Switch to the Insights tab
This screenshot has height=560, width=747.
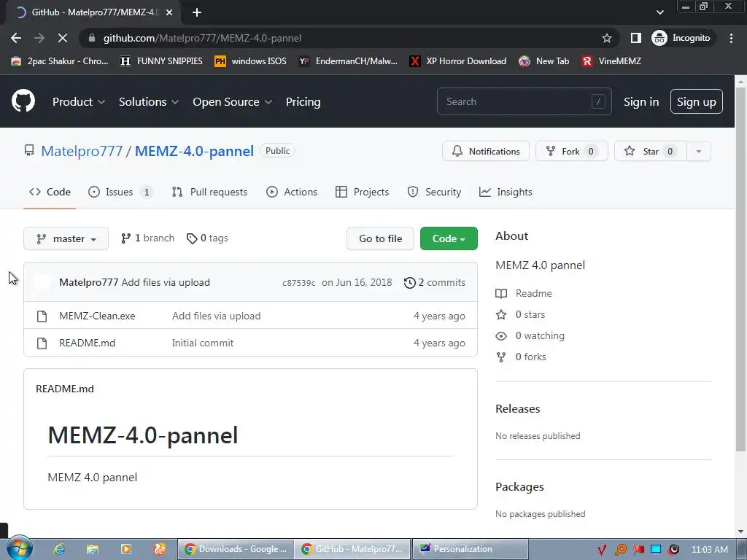[x=506, y=192]
